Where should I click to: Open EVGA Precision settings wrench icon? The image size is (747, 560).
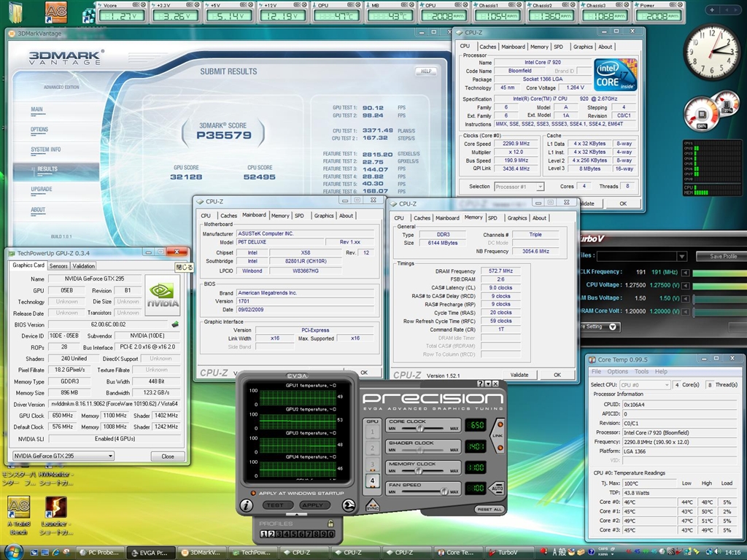coord(349,505)
